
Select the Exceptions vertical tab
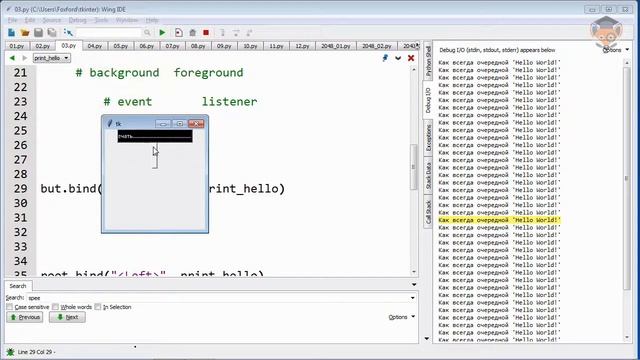[x=428, y=138]
